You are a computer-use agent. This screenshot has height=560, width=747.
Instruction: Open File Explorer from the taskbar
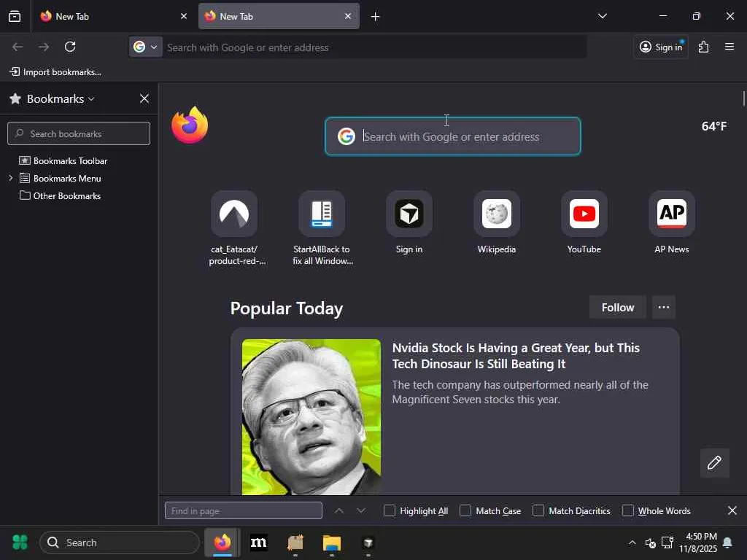(332, 542)
